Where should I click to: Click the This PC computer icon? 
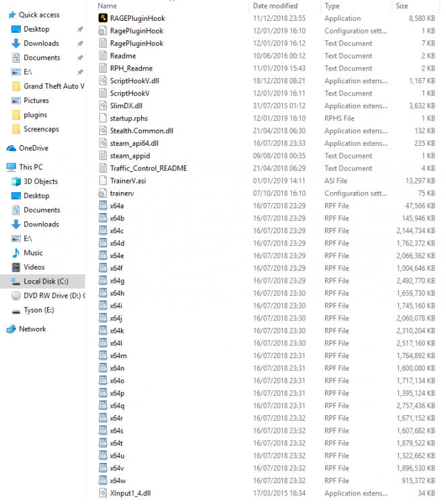pos(11,167)
